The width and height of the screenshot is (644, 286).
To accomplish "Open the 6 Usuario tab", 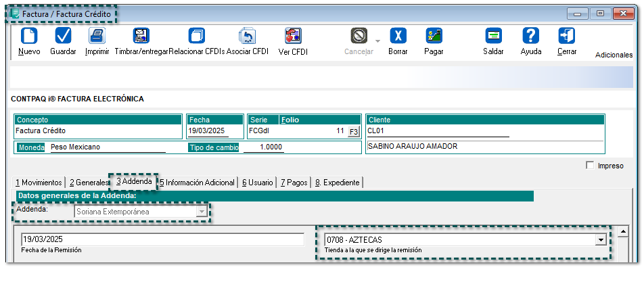I will click(257, 183).
